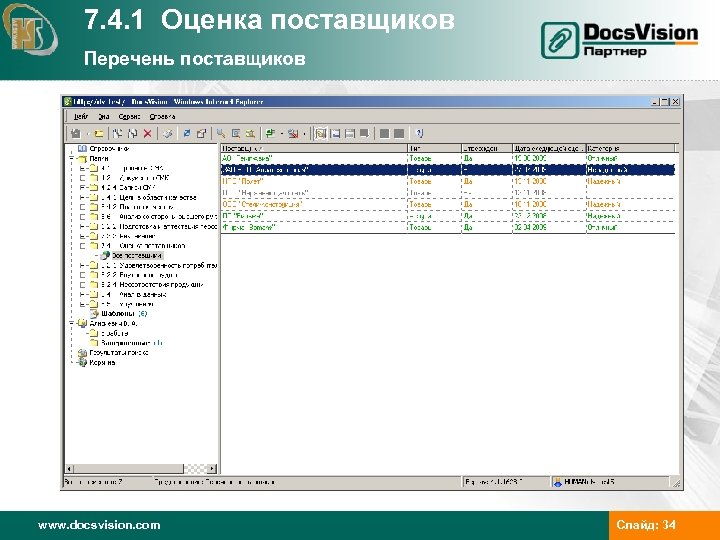Select the Завершенные (1) folder
The width and height of the screenshot is (720, 540).
pyautogui.click(x=131, y=343)
